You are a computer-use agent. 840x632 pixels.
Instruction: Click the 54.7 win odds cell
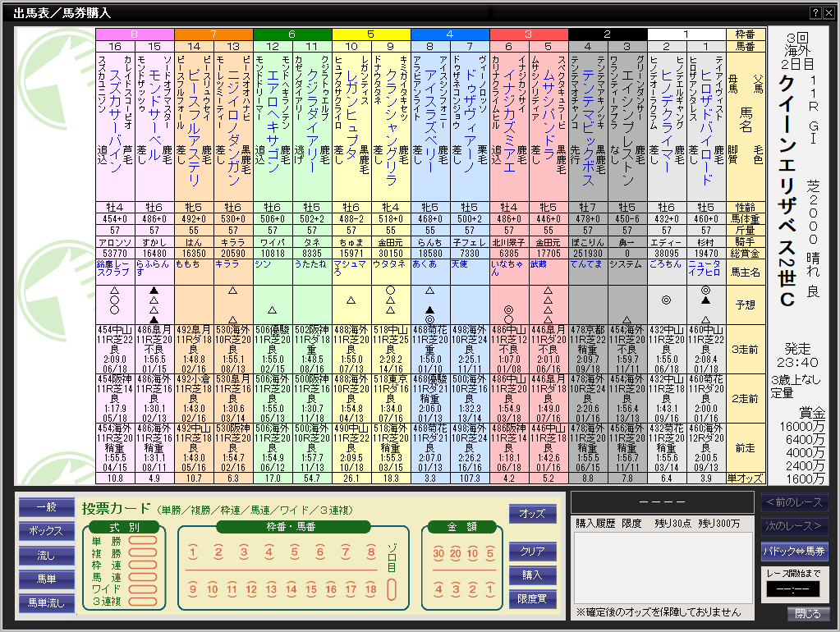tap(312, 479)
